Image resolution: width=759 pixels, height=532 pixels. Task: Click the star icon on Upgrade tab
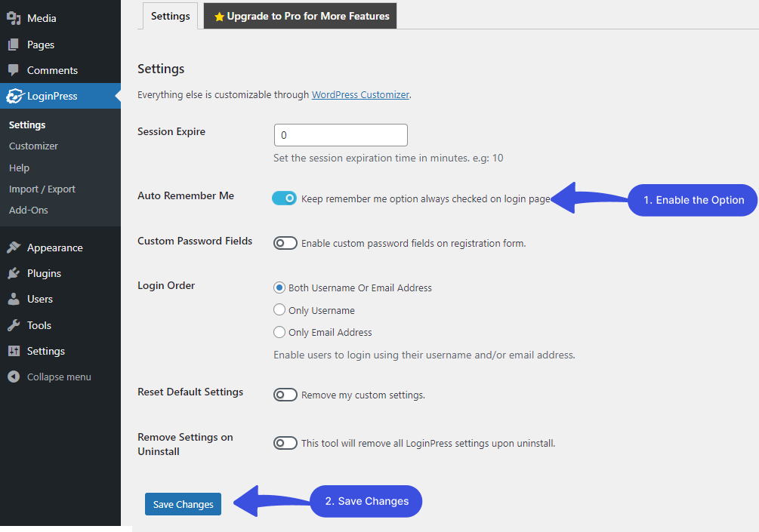pyautogui.click(x=219, y=17)
